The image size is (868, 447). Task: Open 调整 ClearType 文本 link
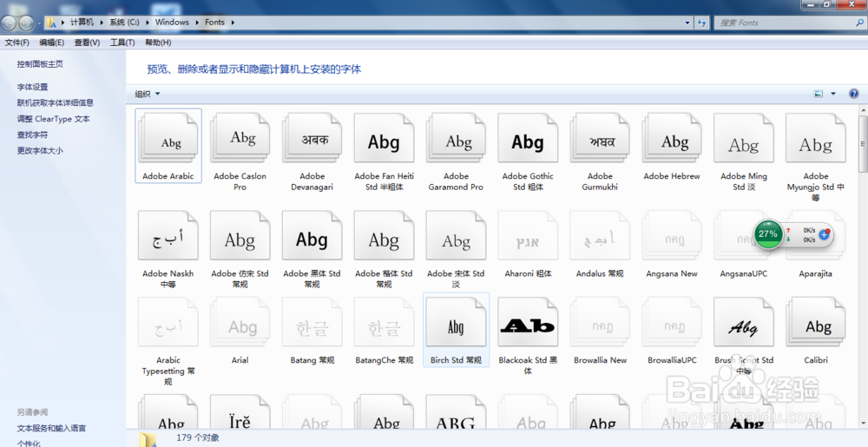point(53,119)
